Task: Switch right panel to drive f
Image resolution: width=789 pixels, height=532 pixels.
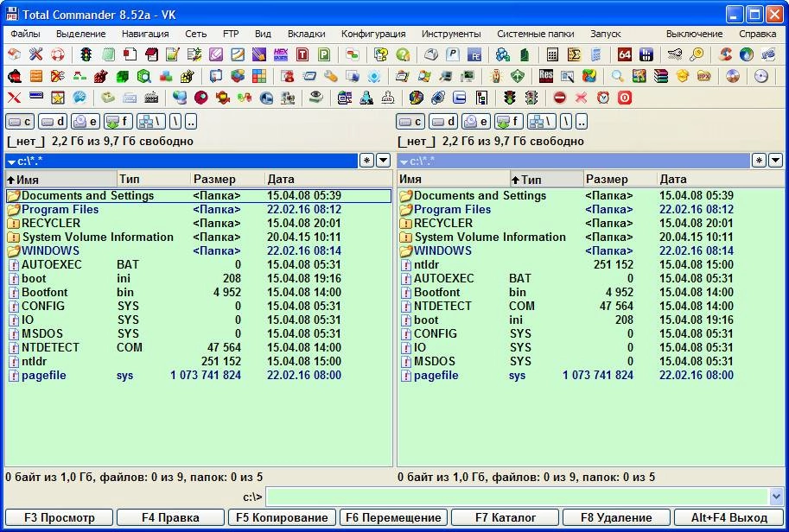Action: tap(509, 121)
